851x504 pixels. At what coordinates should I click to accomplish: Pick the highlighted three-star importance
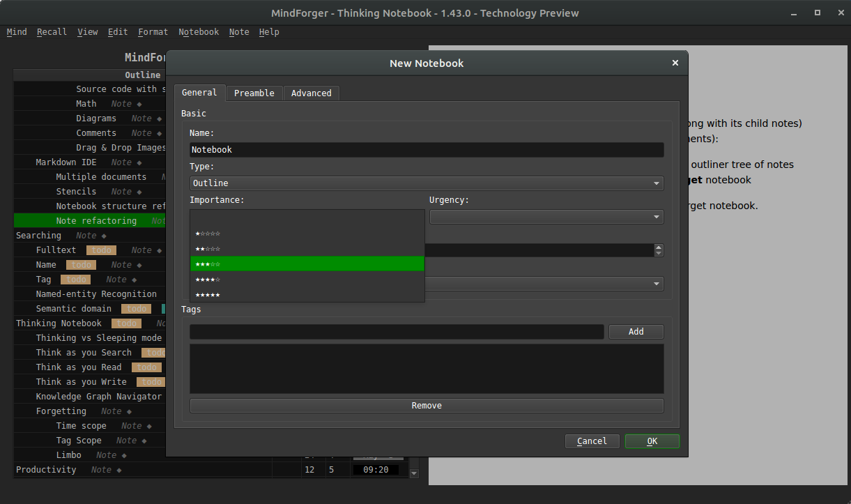307,264
